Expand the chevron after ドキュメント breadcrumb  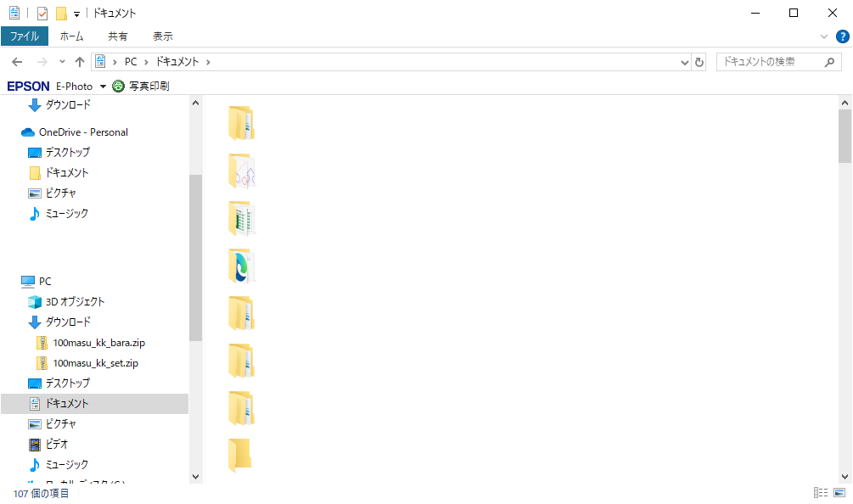(x=208, y=62)
